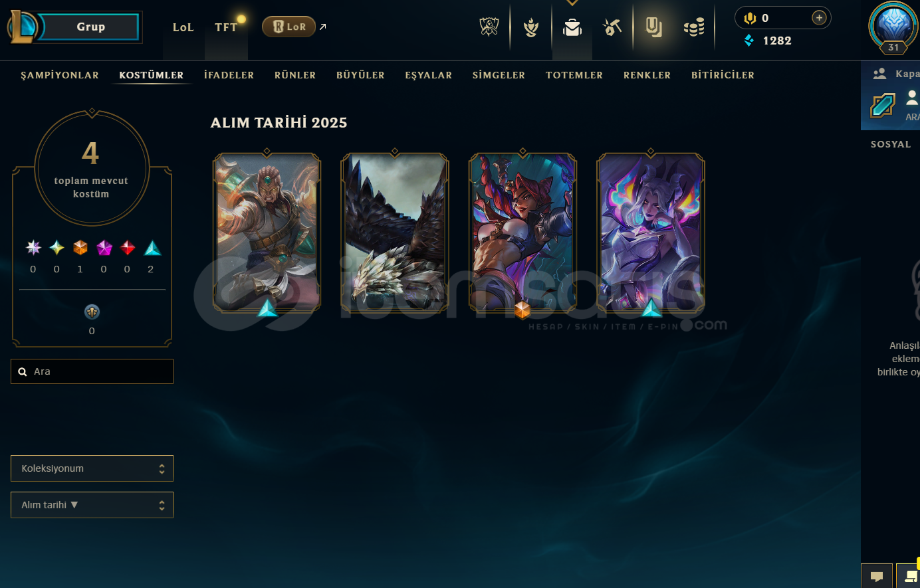Open the Loot cards icon
Screen dimensions: 920x588
click(653, 27)
